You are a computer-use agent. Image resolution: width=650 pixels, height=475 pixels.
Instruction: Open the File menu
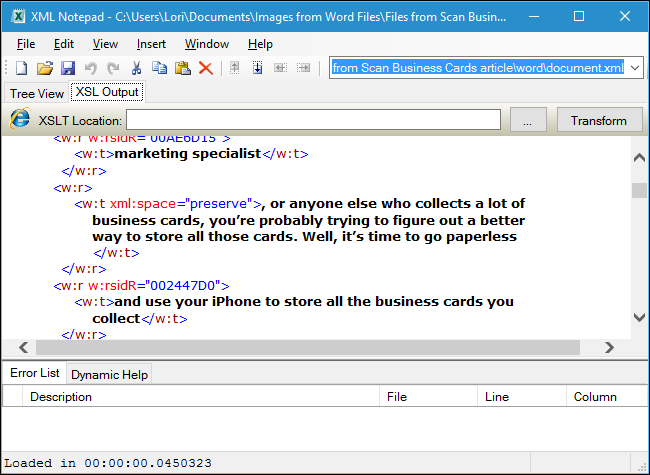click(x=26, y=44)
